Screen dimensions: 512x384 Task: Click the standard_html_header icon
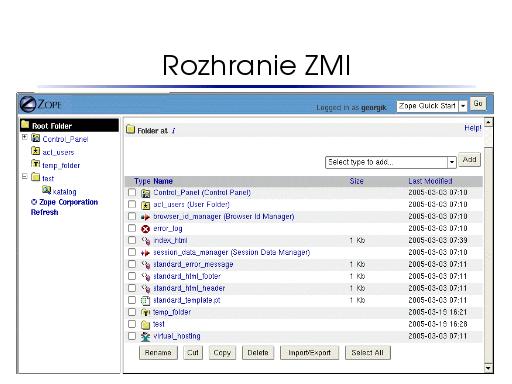click(x=145, y=289)
